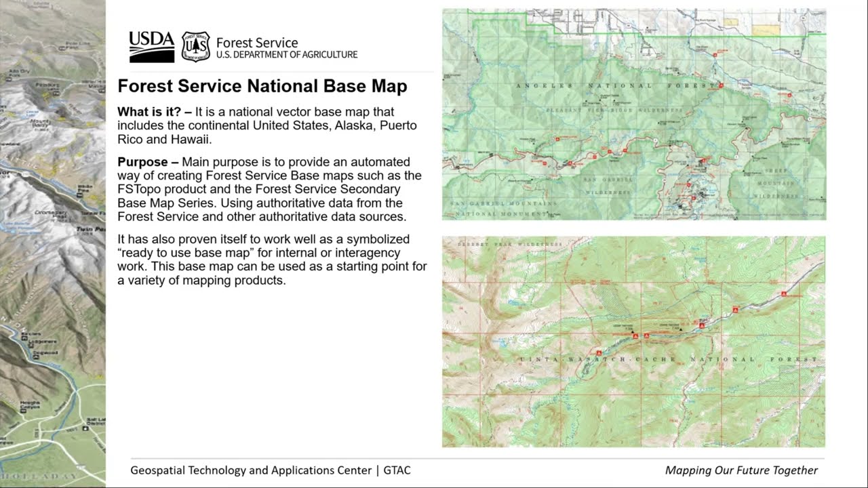This screenshot has width=868, height=488.
Task: Click the USDA logo
Action: [152, 47]
